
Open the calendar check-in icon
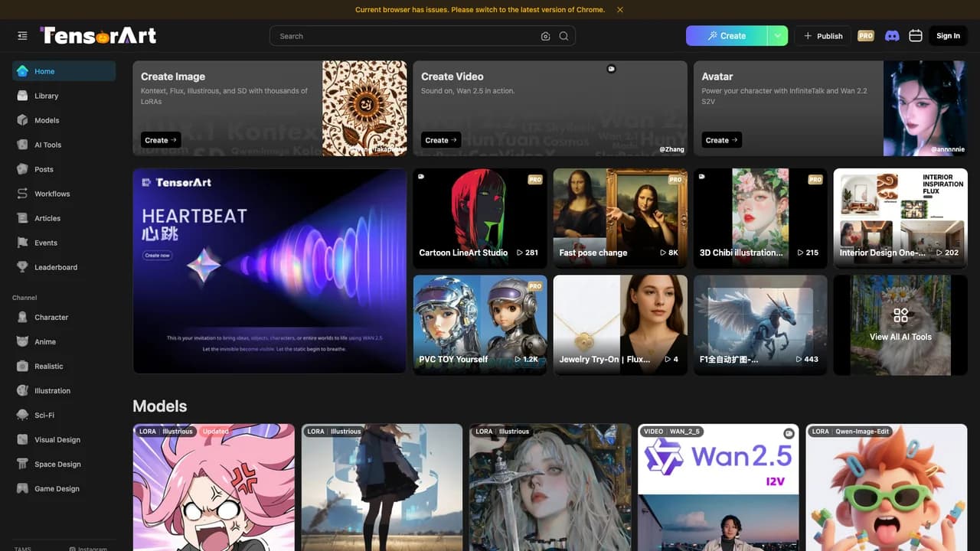click(x=915, y=36)
